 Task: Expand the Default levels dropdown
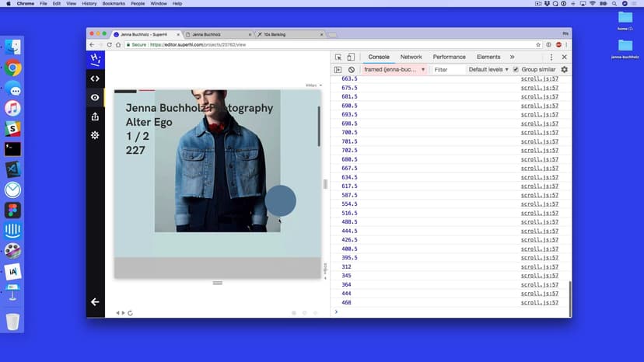coord(488,70)
